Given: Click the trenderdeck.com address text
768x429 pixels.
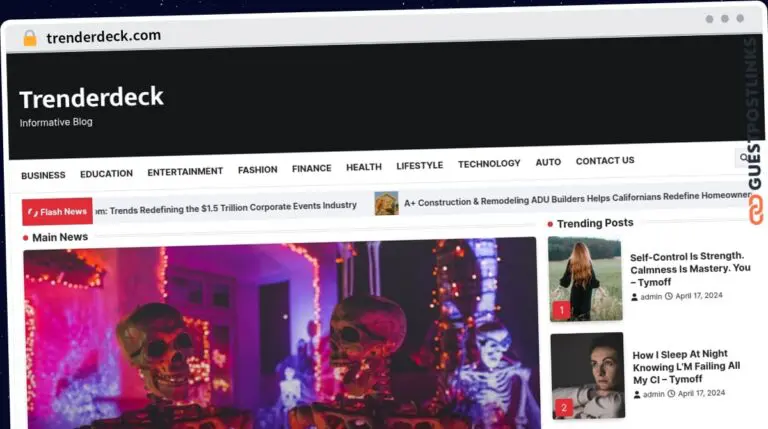Looking at the screenshot, I should (103, 36).
